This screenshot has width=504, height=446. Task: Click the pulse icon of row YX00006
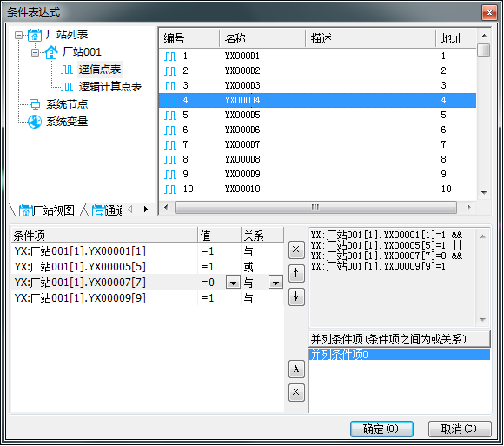coord(170,130)
